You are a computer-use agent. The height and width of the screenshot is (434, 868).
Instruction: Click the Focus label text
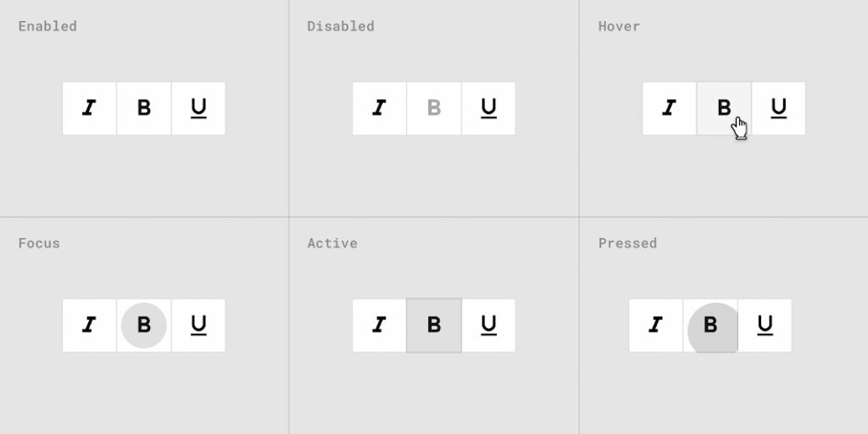click(x=39, y=243)
